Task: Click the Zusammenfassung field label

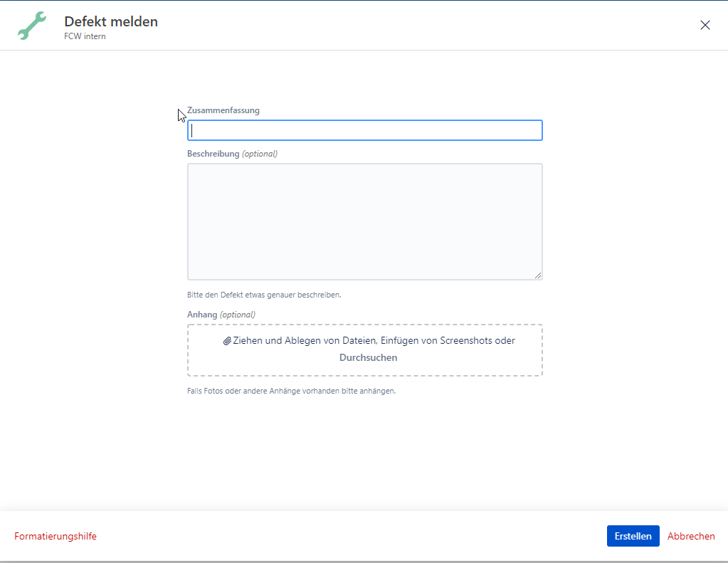Action: pyautogui.click(x=223, y=110)
